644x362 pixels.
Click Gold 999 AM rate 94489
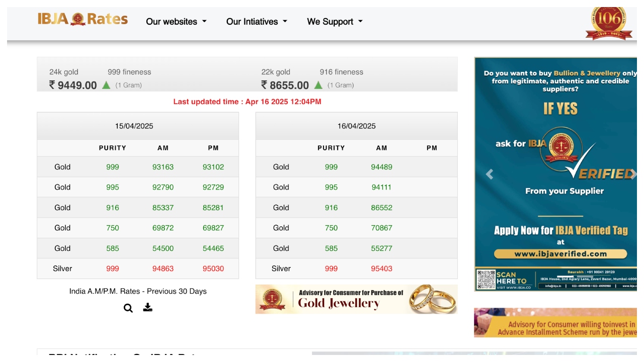click(381, 167)
